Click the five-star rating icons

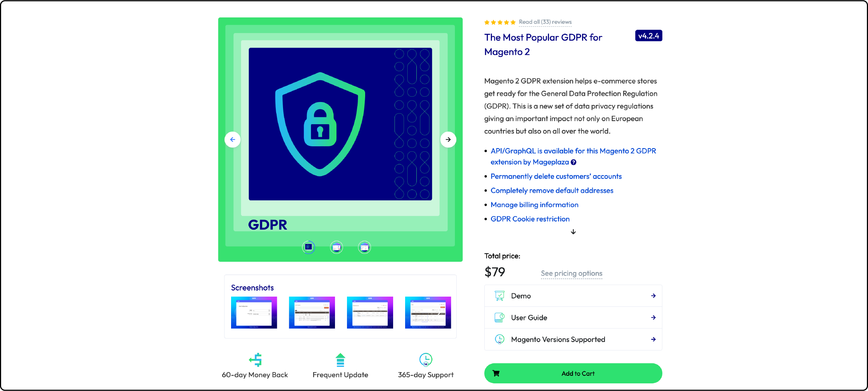pyautogui.click(x=500, y=23)
